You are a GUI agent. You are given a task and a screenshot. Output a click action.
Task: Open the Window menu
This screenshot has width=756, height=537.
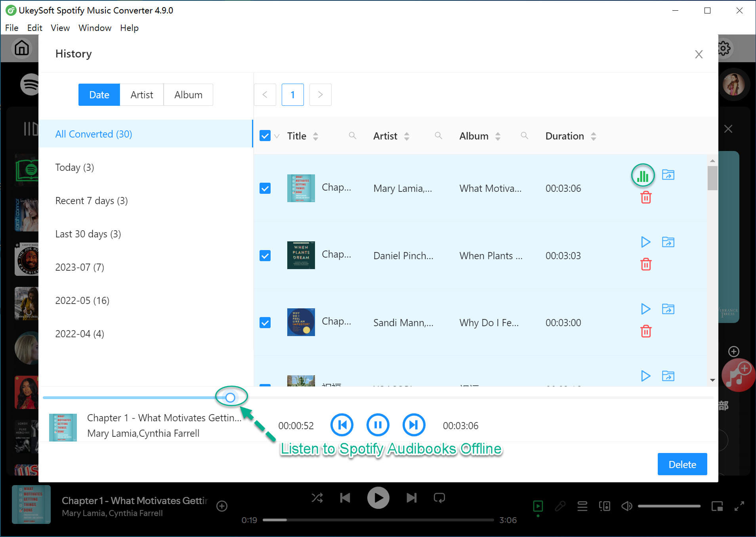pos(95,28)
